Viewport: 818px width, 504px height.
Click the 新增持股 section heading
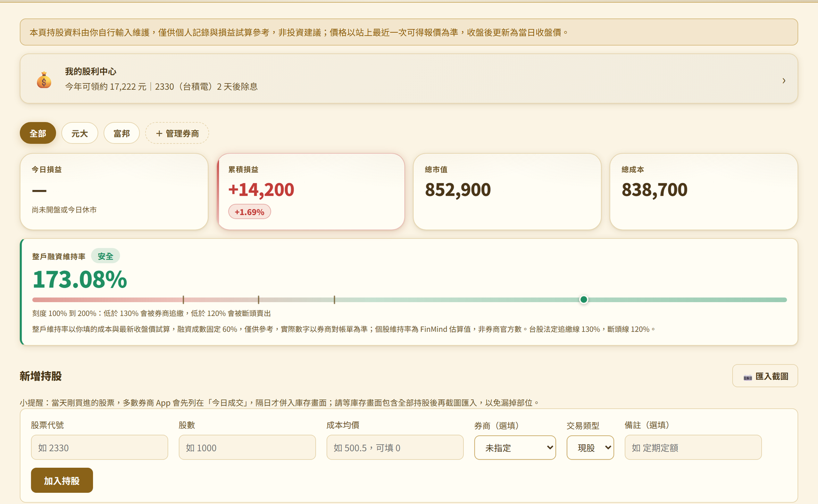coord(41,376)
